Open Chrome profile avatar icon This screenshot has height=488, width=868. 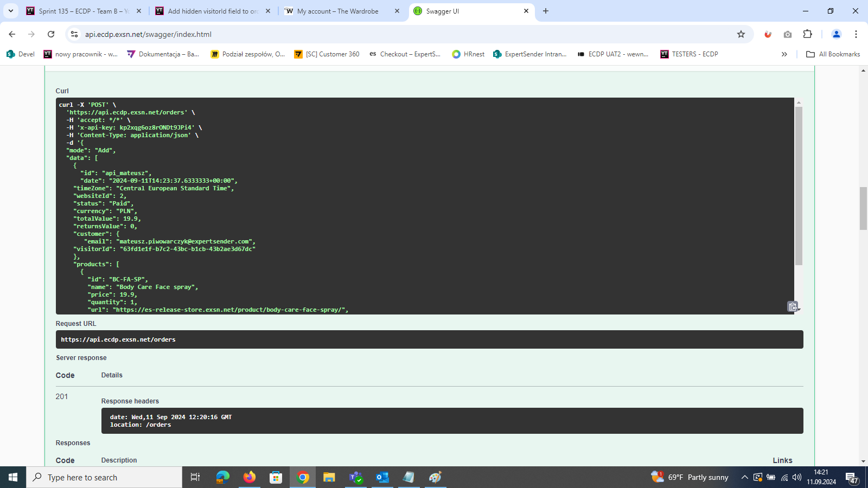click(x=836, y=34)
